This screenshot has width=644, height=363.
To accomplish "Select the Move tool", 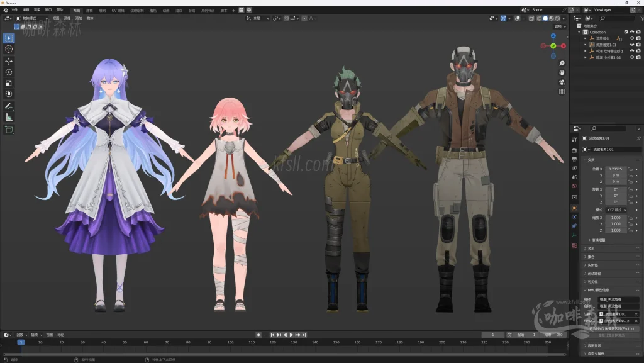I will pos(9,61).
